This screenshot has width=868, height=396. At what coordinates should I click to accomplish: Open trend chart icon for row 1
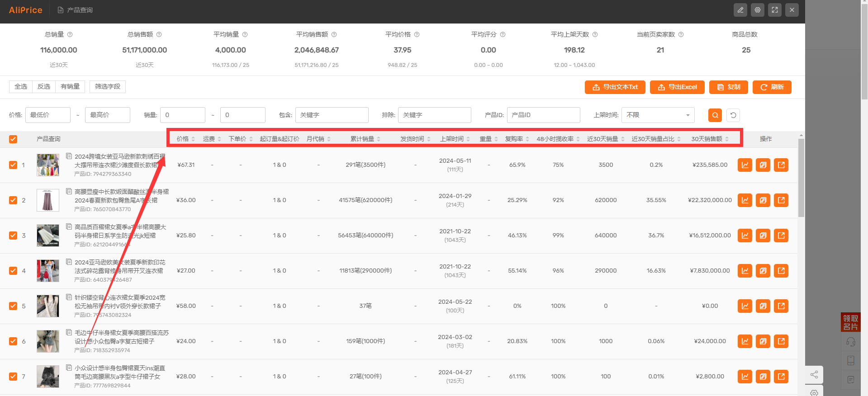[745, 165]
